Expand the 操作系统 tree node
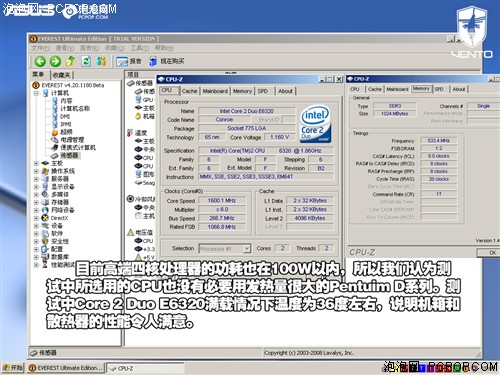This screenshot has height=375, width=500. (x=36, y=171)
